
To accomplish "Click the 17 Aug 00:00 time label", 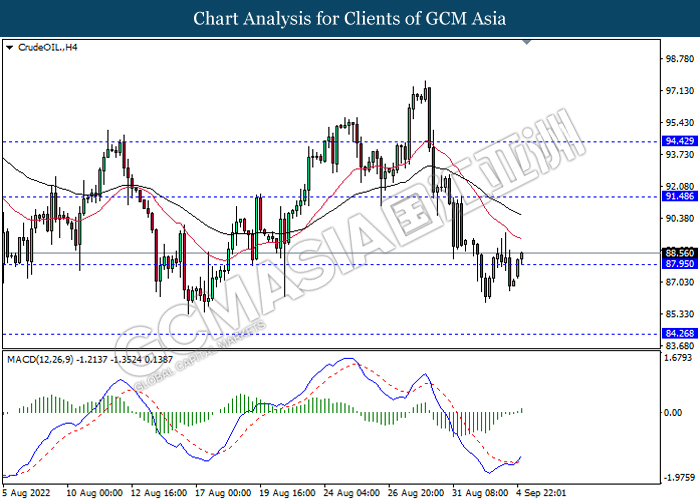I will click(223, 493).
